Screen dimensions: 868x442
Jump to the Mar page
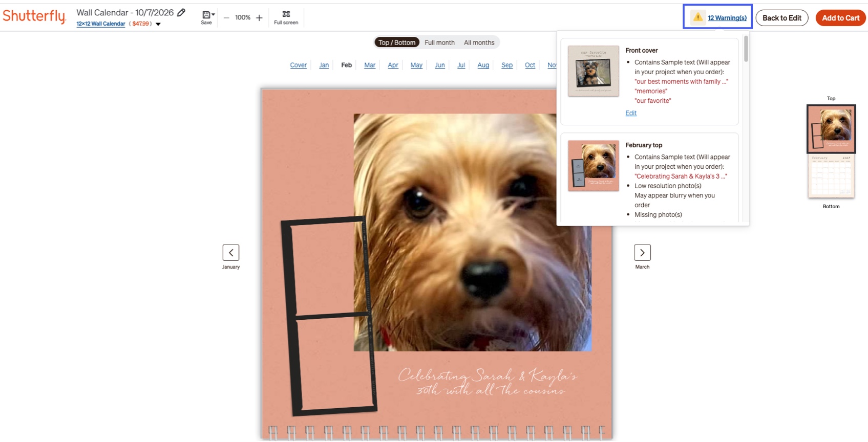pos(370,65)
